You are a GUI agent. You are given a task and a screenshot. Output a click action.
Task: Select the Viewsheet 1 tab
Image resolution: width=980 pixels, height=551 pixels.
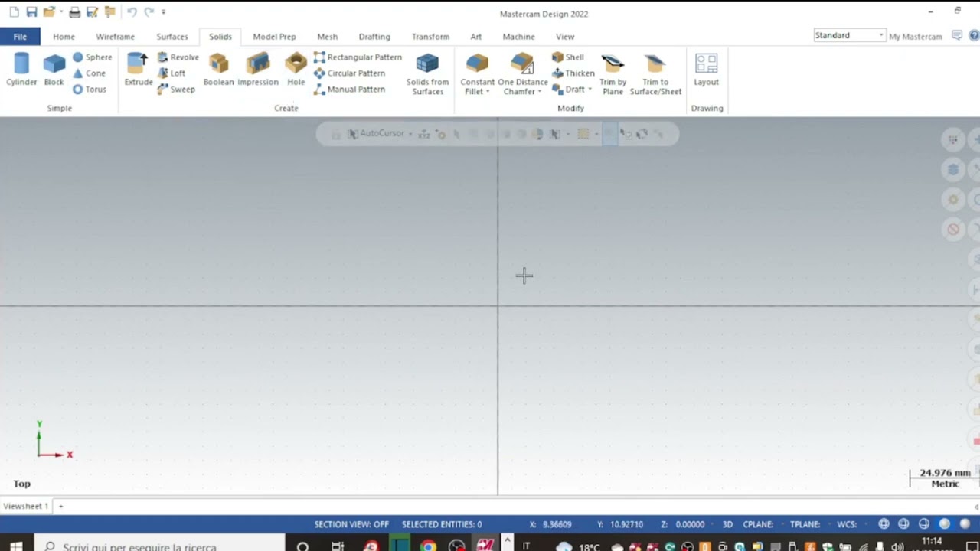pyautogui.click(x=26, y=506)
